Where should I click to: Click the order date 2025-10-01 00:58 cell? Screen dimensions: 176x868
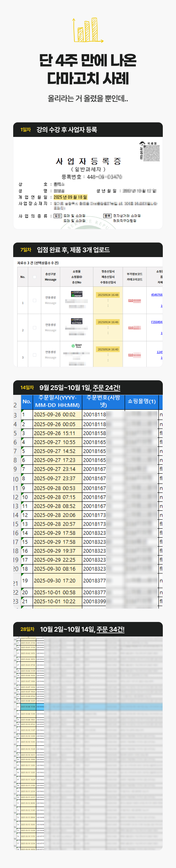pyautogui.click(x=57, y=593)
